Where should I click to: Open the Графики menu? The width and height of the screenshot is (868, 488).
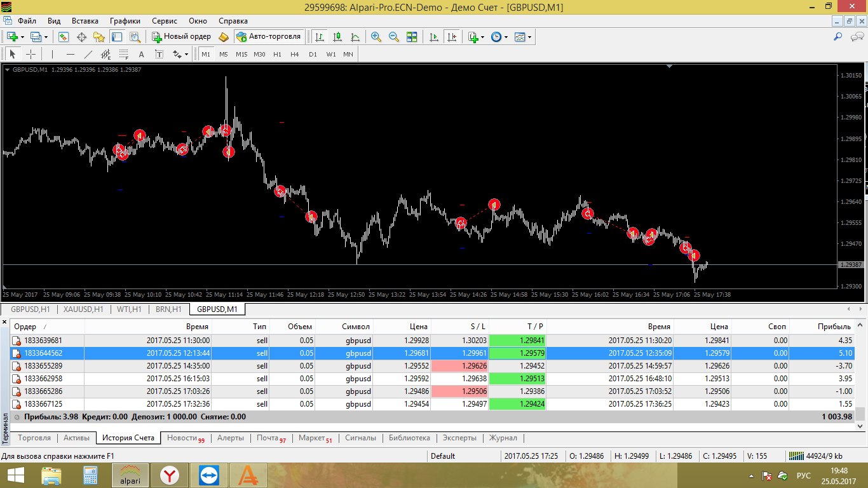pyautogui.click(x=125, y=20)
